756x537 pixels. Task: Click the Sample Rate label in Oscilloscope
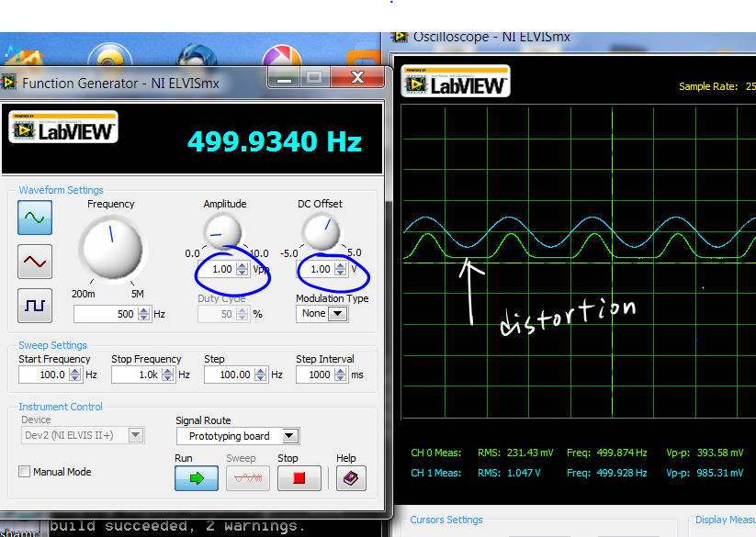pos(708,86)
